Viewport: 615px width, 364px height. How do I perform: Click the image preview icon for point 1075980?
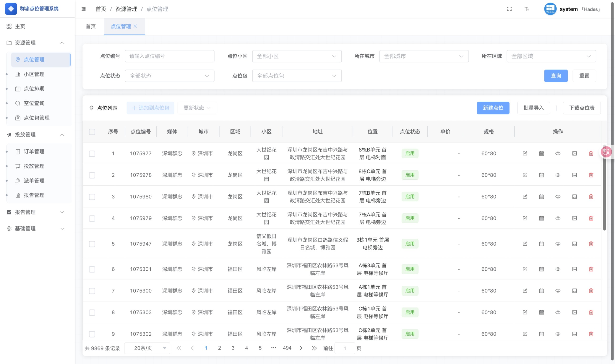click(x=574, y=197)
